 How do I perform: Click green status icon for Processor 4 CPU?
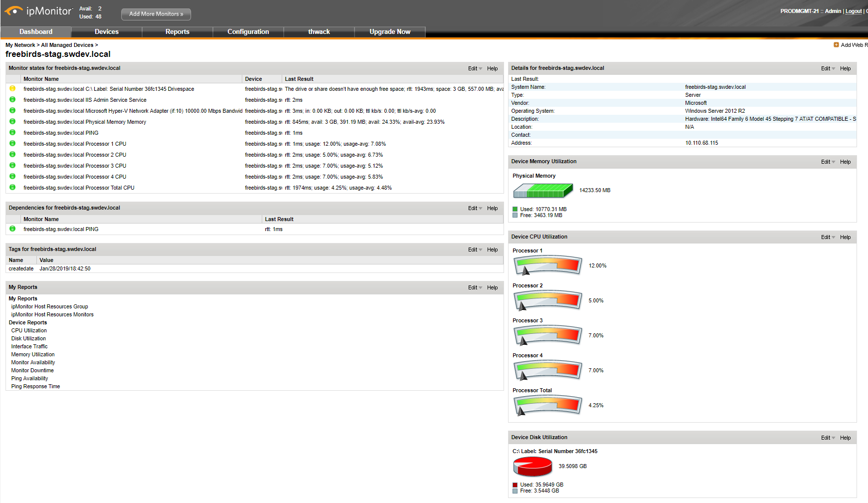coord(12,177)
